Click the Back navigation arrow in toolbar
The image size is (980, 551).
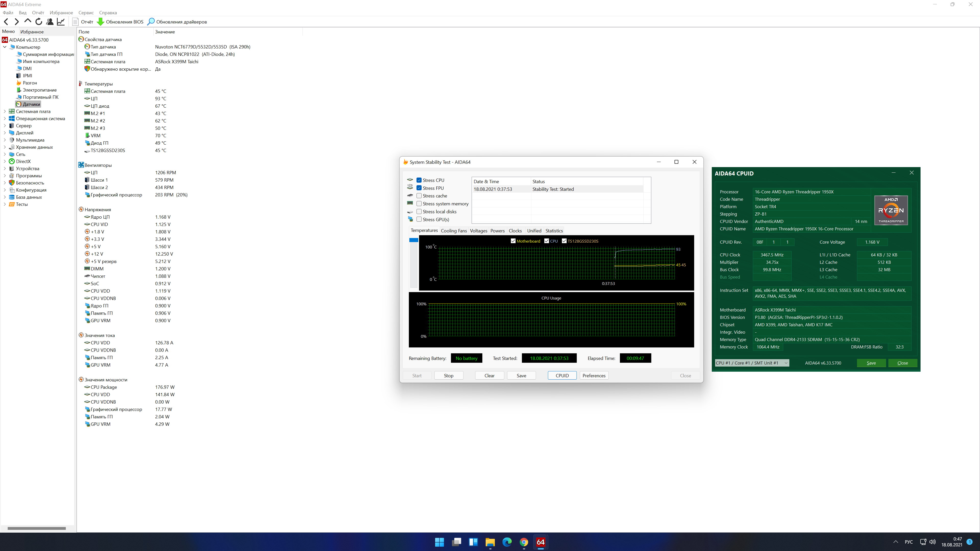tap(6, 22)
